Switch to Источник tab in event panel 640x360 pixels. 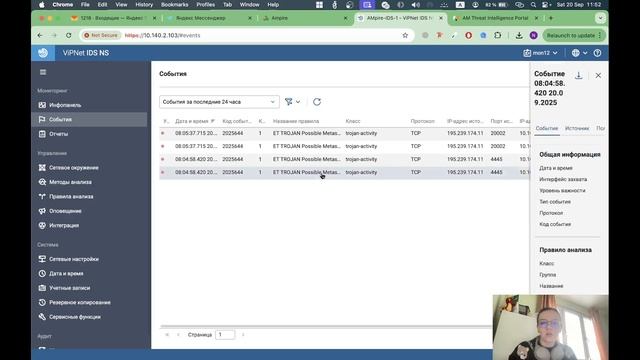pos(577,128)
